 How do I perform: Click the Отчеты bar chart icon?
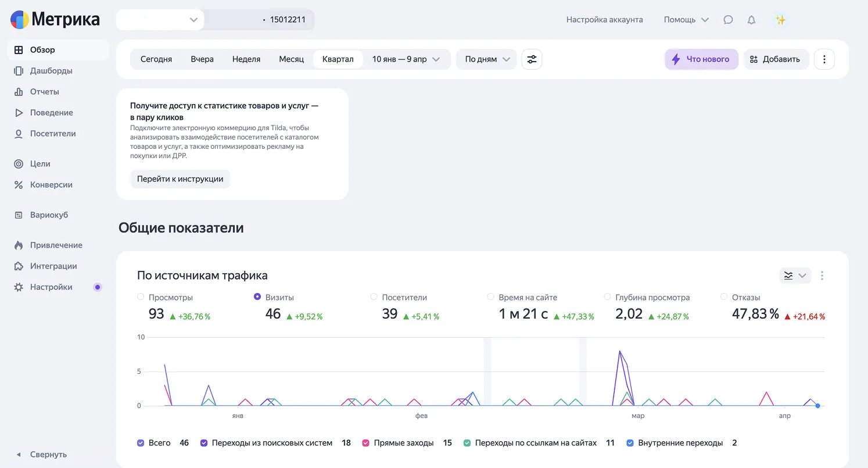pos(19,92)
